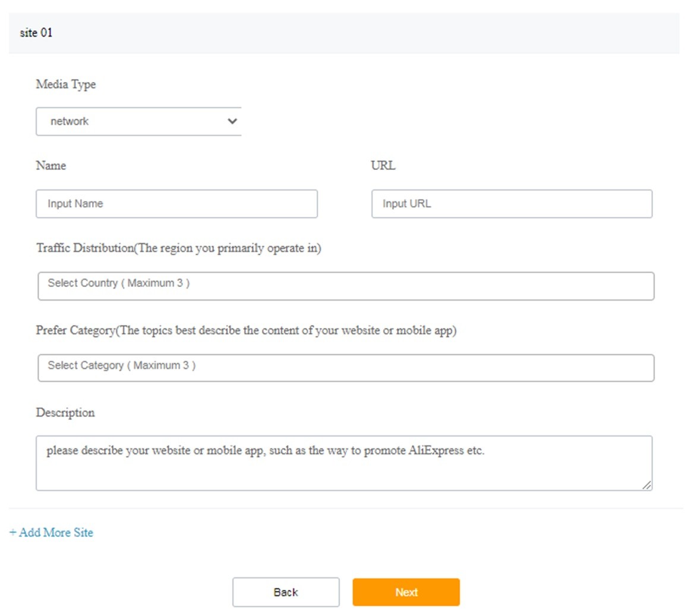Click the Prefer Category label text
This screenshot has width=694, height=616.
coord(246,330)
